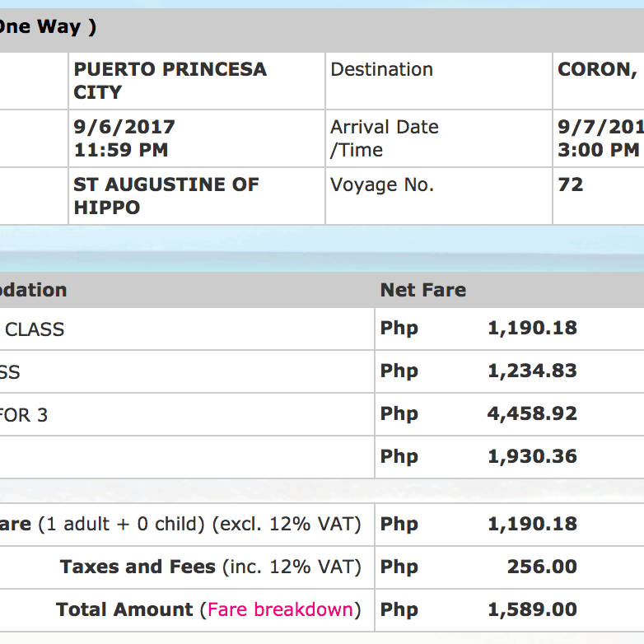Image resolution: width=644 pixels, height=644 pixels.
Task: Select the net fare amount 4,458.92
Action: (532, 414)
